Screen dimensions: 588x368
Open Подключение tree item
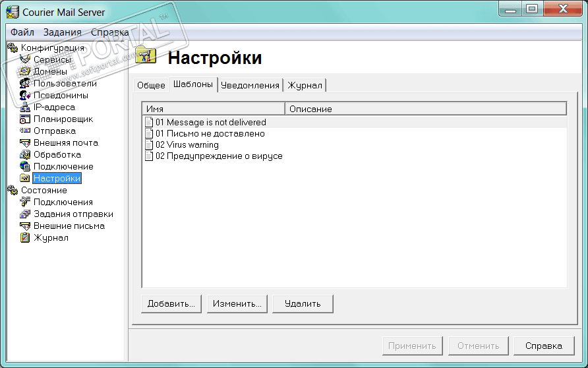point(63,166)
